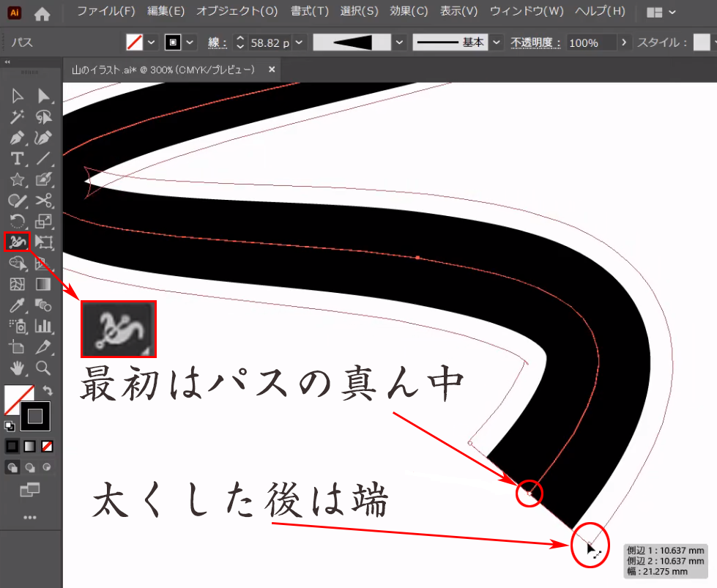Click the 不透明度 opacity label link
Viewport: 717px width, 588px height.
pos(535,42)
